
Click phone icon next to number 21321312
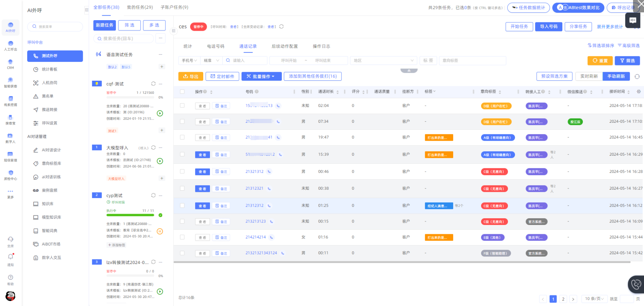click(x=269, y=172)
